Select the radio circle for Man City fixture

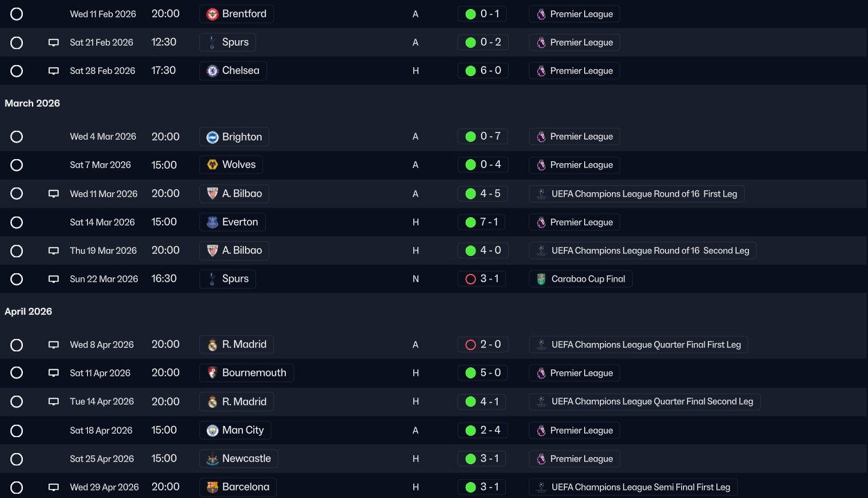(17, 430)
